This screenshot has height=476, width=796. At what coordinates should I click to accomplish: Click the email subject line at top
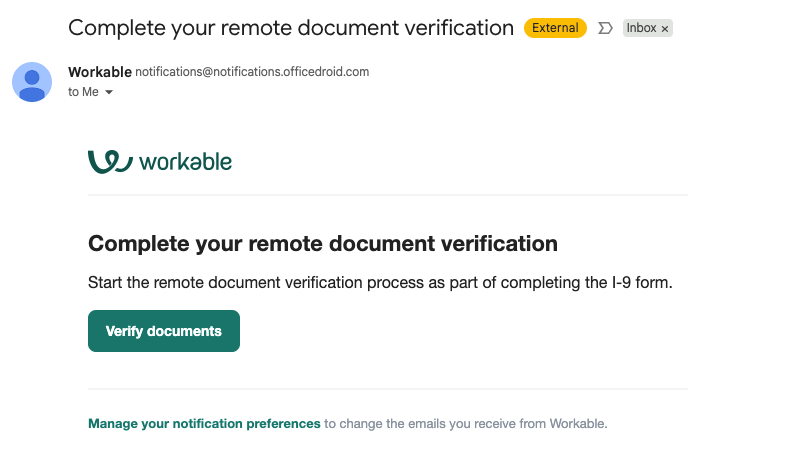[290, 28]
